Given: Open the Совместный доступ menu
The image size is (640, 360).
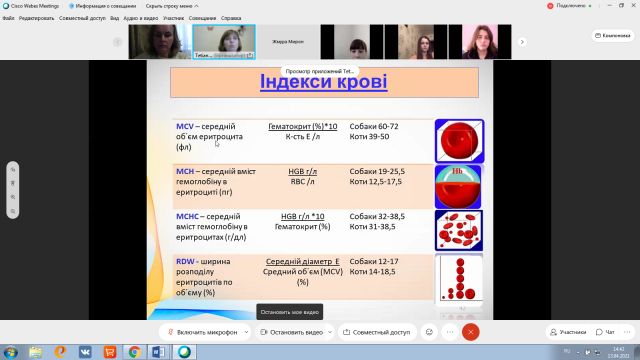Looking at the screenshot, I should (x=82, y=18).
